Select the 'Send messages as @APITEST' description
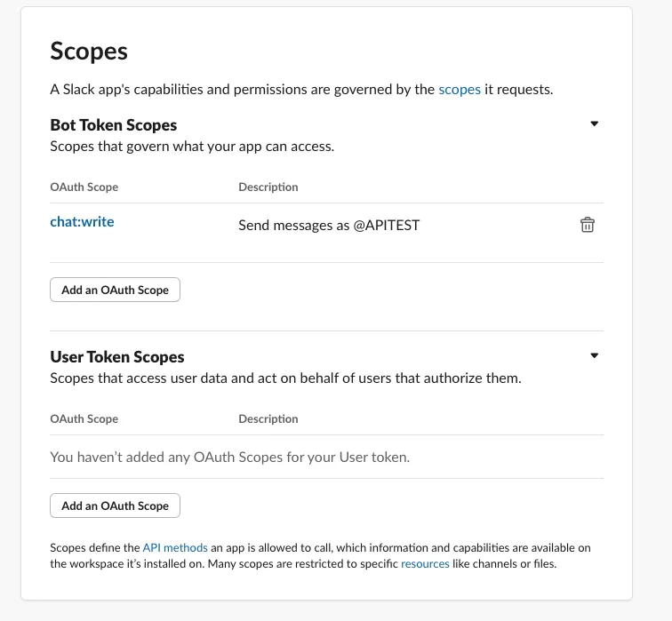 point(329,226)
